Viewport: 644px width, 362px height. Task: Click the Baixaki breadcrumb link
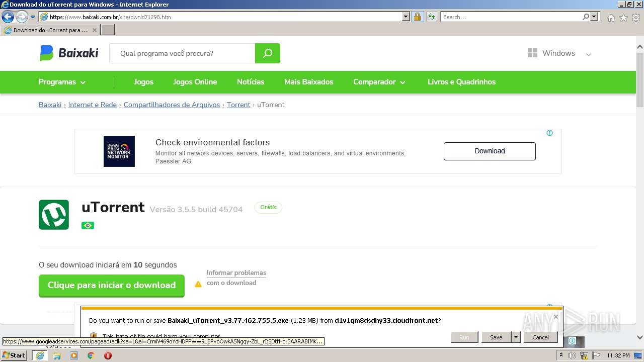[50, 105]
